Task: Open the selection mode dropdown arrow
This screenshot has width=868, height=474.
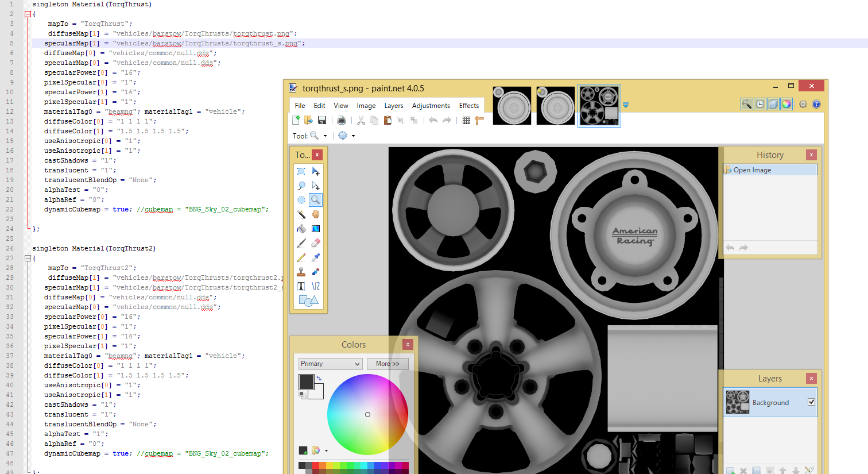Action: coord(353,136)
